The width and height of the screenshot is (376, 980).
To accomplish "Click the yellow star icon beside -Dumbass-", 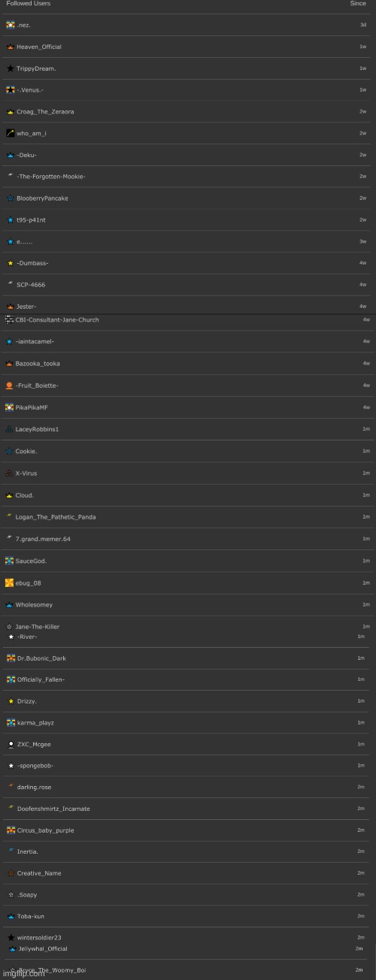I will click(x=10, y=263).
